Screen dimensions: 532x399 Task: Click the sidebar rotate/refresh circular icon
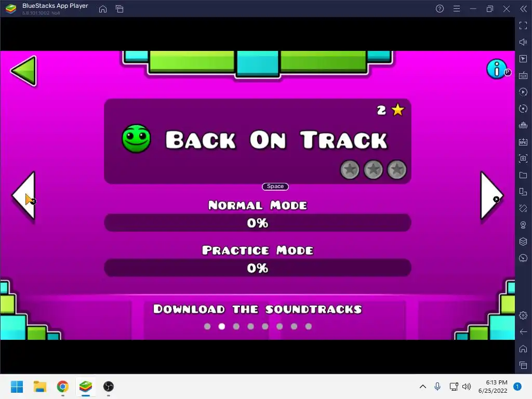click(x=523, y=109)
